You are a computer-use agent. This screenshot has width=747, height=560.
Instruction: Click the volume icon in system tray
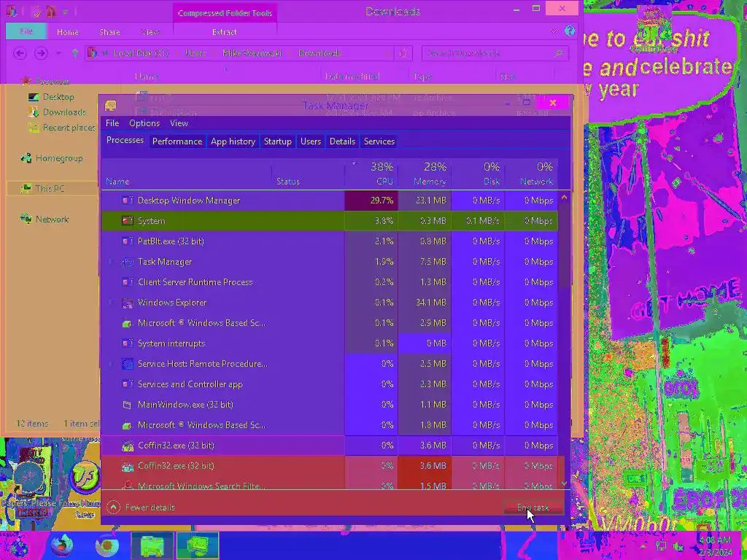click(679, 547)
